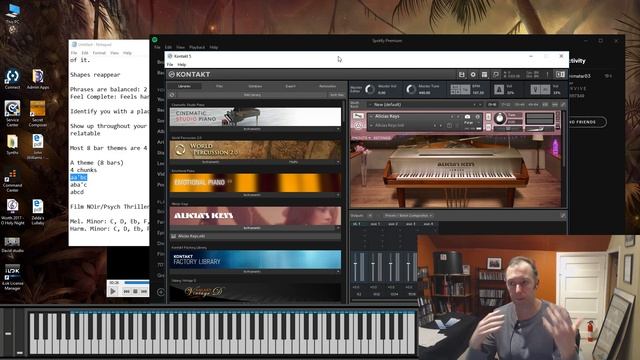Expand Cinematic Studio Piano library options arrow
Viewport: 640px width, 360px height.
pyautogui.click(x=338, y=129)
